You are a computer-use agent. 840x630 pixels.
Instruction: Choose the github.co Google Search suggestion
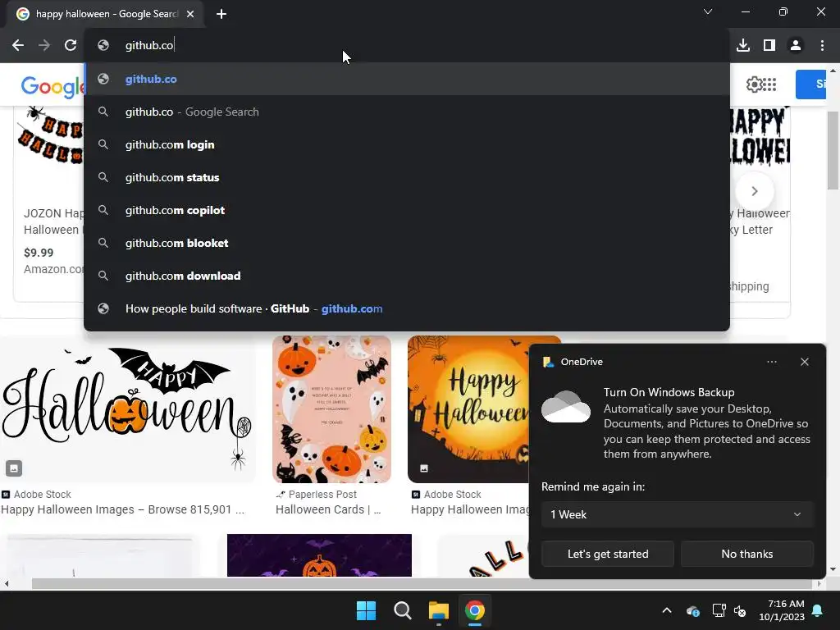coord(407,112)
